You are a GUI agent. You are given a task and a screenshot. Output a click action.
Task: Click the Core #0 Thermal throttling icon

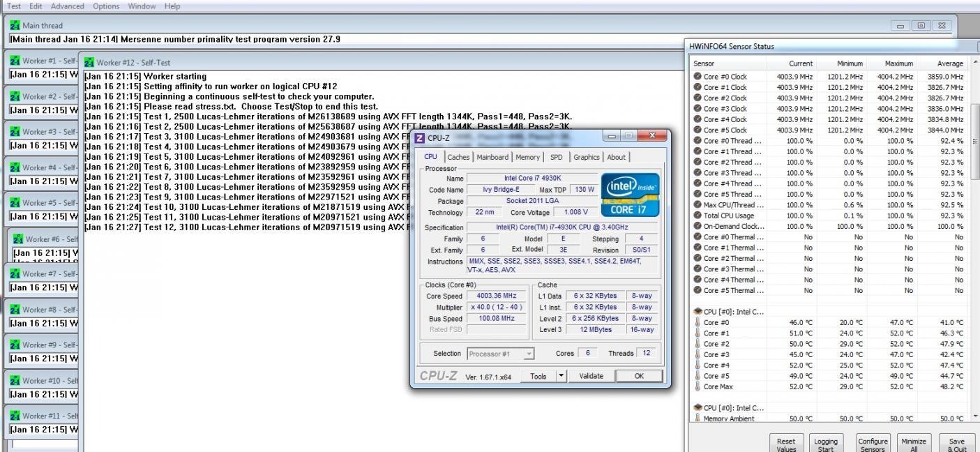click(x=698, y=237)
